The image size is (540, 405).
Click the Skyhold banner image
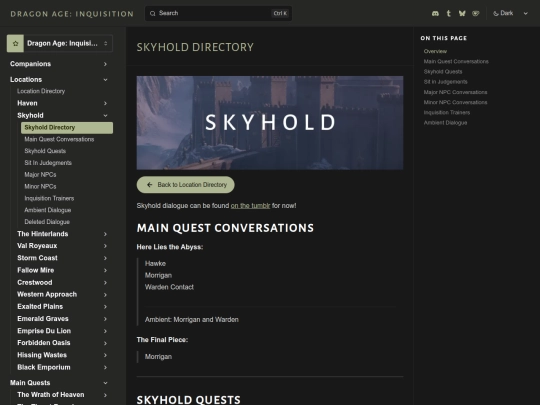[270, 123]
